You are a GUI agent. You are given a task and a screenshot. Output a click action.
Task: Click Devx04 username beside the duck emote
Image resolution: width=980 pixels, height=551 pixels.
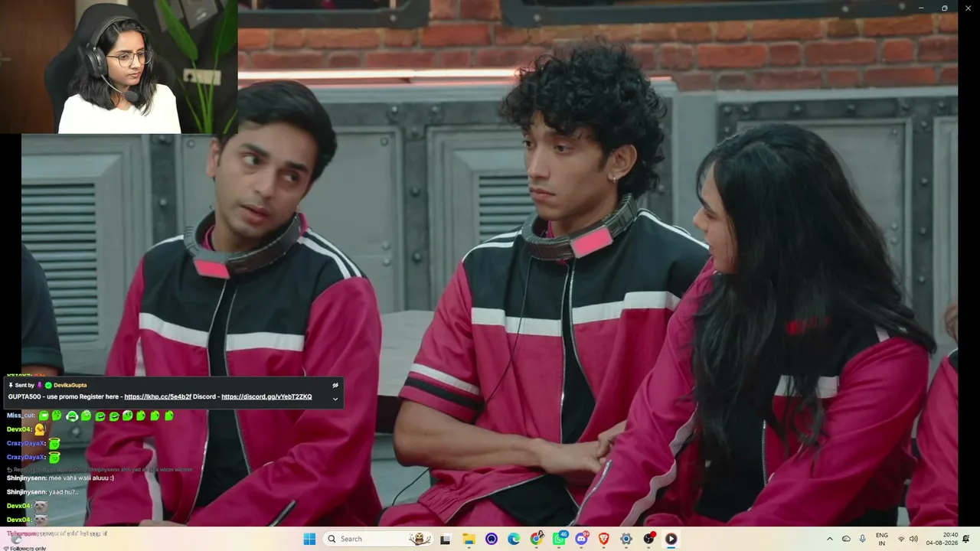click(18, 429)
